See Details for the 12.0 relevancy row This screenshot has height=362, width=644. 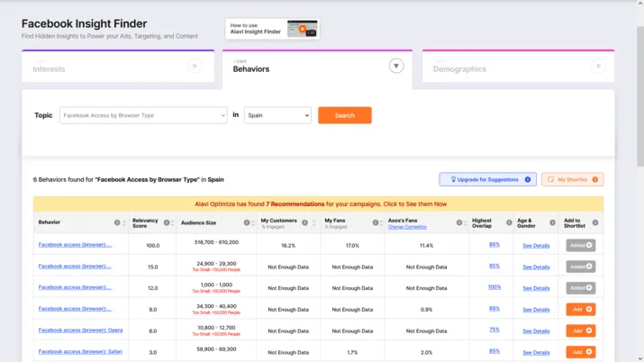coord(536,288)
